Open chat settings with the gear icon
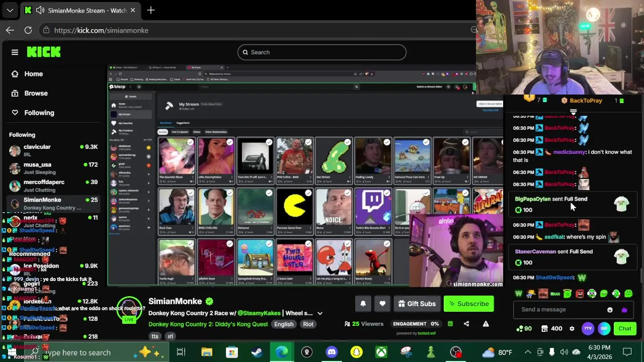This screenshot has height=362, width=644. [x=572, y=329]
